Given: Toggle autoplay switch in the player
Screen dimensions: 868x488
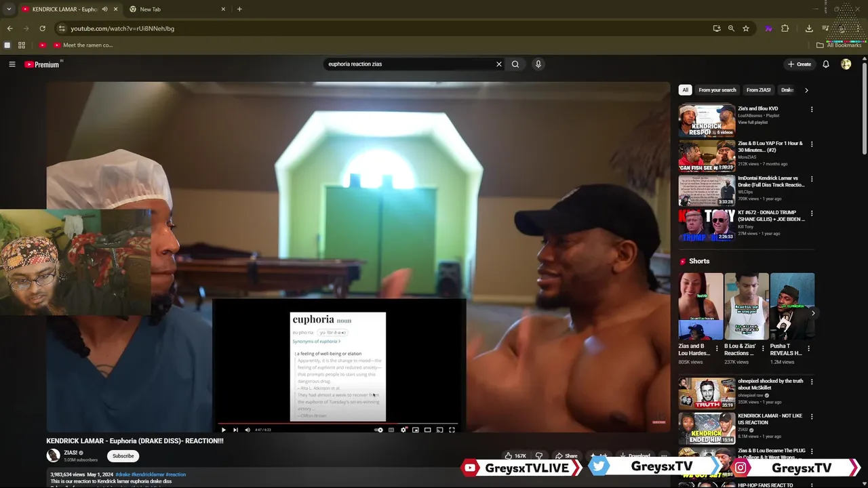Looking at the screenshot, I should click(378, 430).
